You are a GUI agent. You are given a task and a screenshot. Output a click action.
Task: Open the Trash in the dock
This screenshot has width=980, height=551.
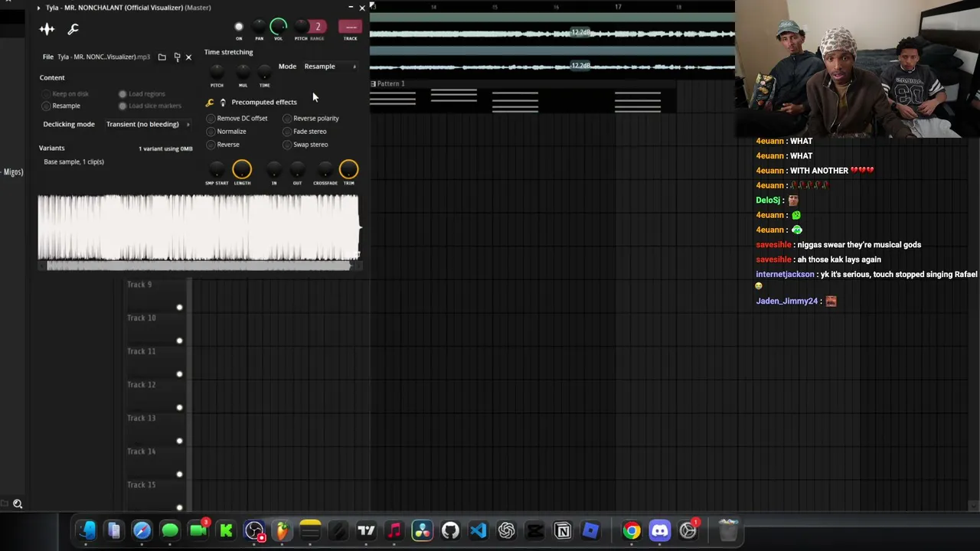[728, 530]
